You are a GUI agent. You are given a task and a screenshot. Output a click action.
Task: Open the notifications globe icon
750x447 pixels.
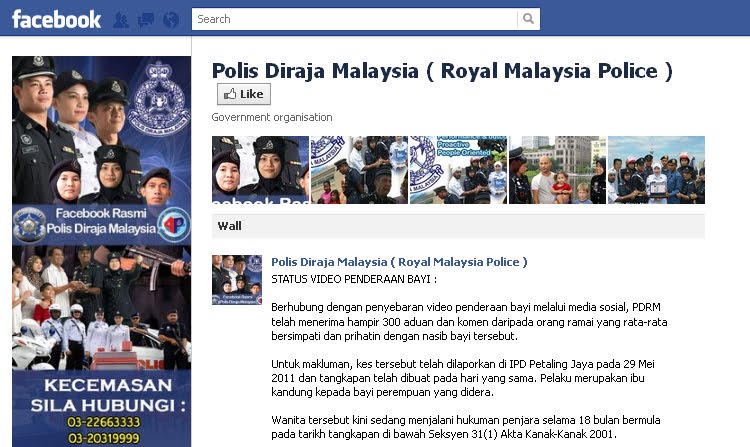pyautogui.click(x=171, y=20)
